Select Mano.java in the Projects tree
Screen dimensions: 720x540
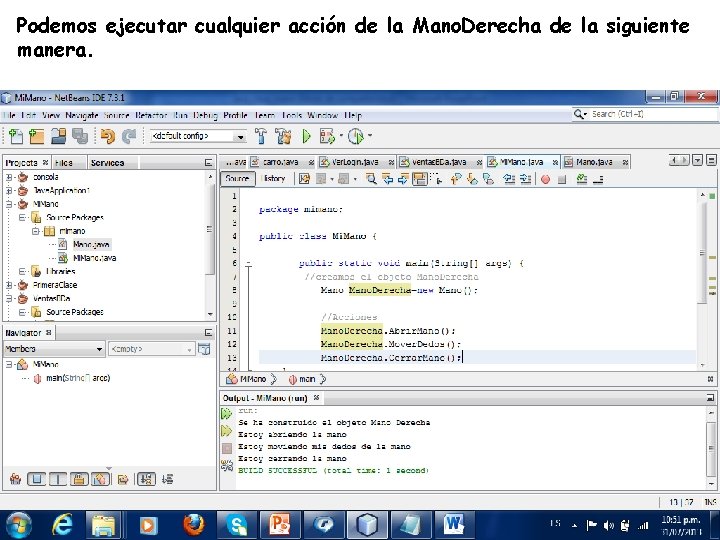pos(91,244)
